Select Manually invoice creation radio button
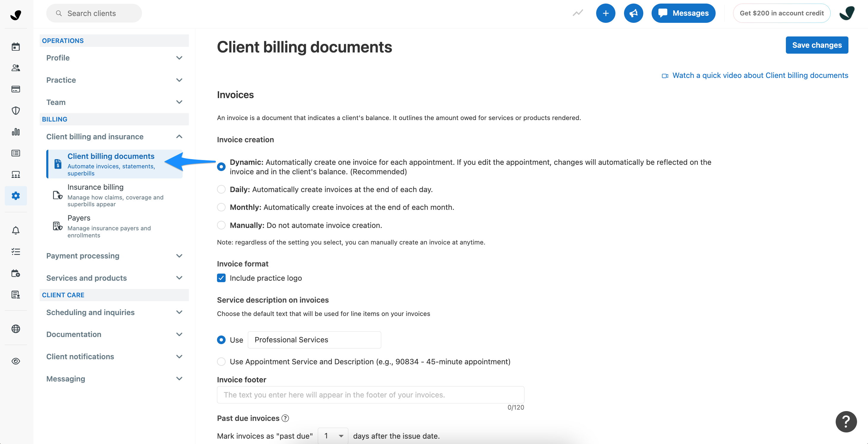Screen dimensions: 868x444 (x=221, y=225)
